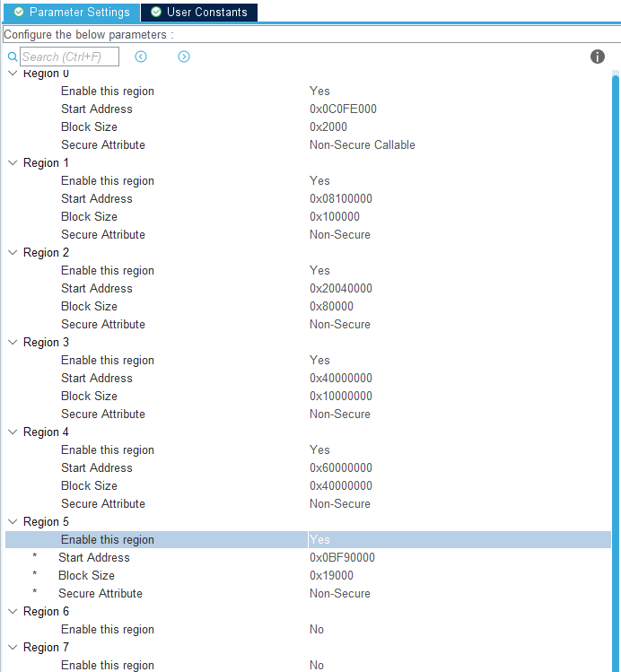Select Region 1 Block Size 0x100000

[335, 217]
